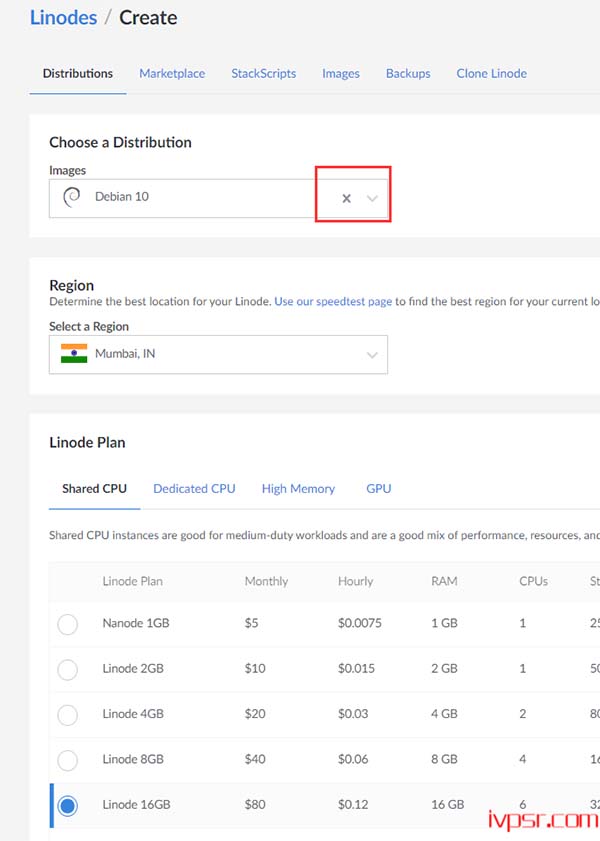Click the $0.12 hourly price
This screenshot has width=600, height=841.
coord(353,805)
